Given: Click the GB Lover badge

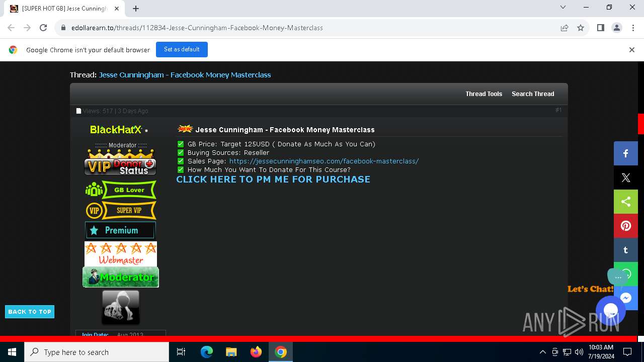Looking at the screenshot, I should tap(120, 190).
